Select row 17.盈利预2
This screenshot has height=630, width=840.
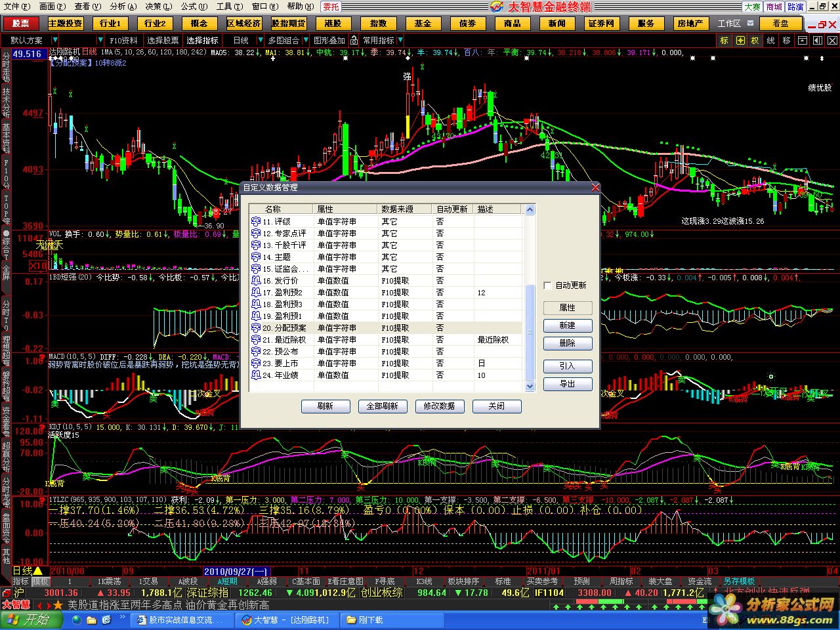(387, 292)
